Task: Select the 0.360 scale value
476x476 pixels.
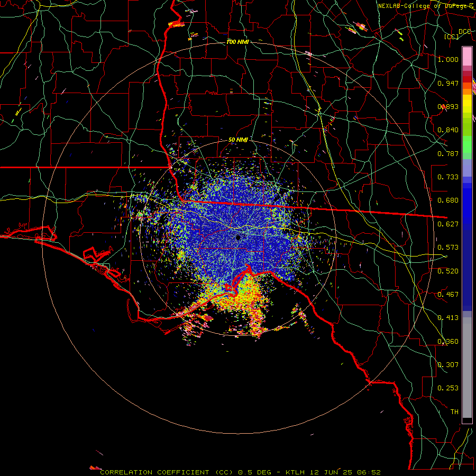Action: click(448, 342)
